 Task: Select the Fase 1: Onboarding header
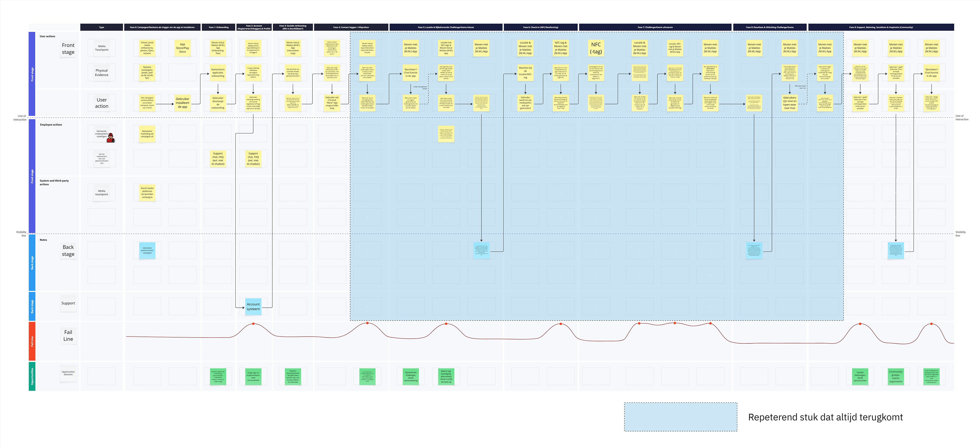[218, 27]
